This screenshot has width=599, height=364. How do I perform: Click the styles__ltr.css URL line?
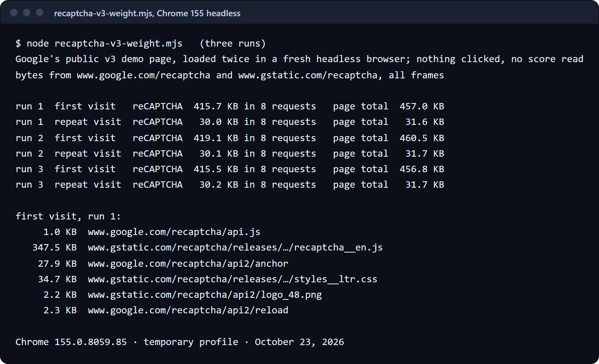[x=233, y=279]
